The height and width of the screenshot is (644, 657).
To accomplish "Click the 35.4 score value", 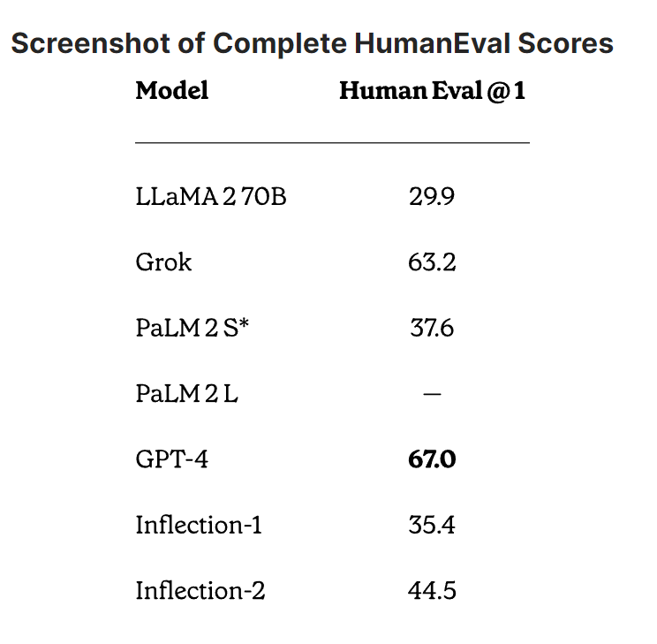I will [432, 526].
